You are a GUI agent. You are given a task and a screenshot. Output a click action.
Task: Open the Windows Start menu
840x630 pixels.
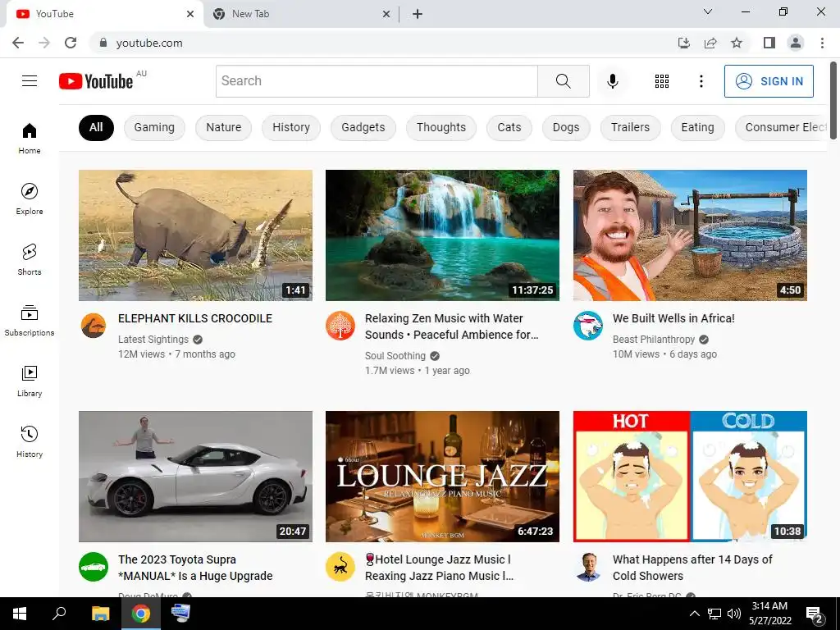point(20,614)
